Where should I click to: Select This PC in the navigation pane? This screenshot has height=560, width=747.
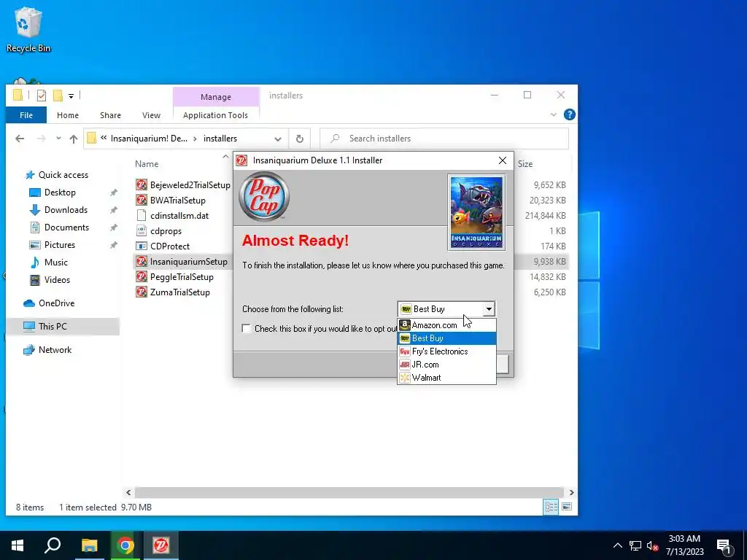(x=53, y=327)
